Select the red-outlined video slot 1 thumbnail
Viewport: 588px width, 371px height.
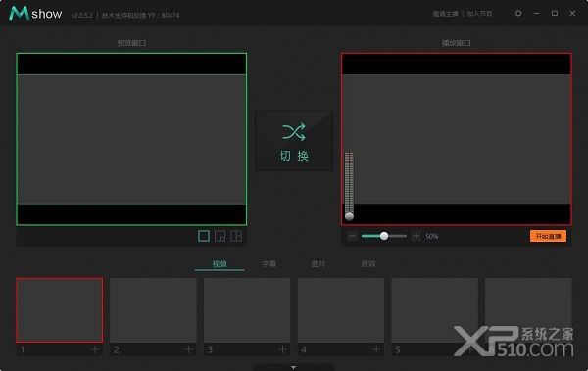pyautogui.click(x=60, y=310)
